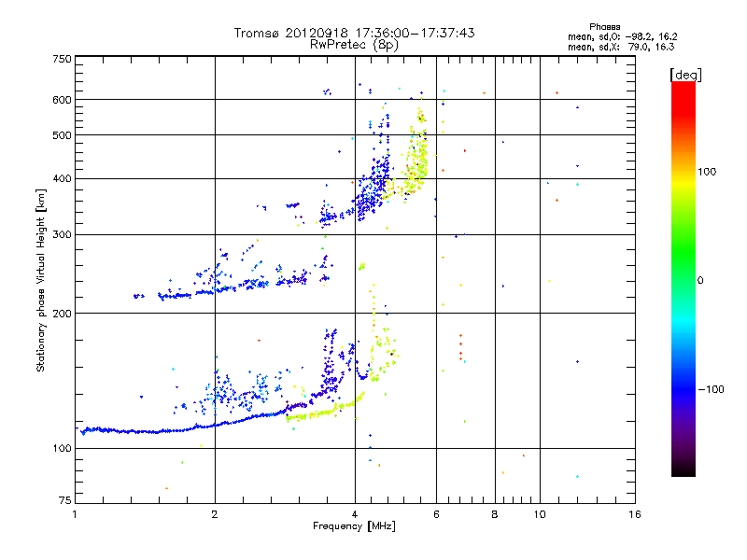Click the y-axis tick label '750'
The image size is (747, 560).
[62, 59]
